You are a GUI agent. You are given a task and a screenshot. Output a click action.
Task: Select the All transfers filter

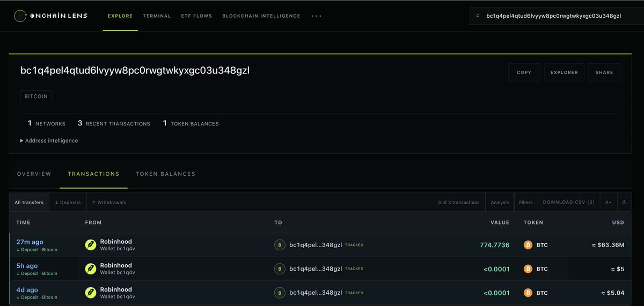(29, 203)
